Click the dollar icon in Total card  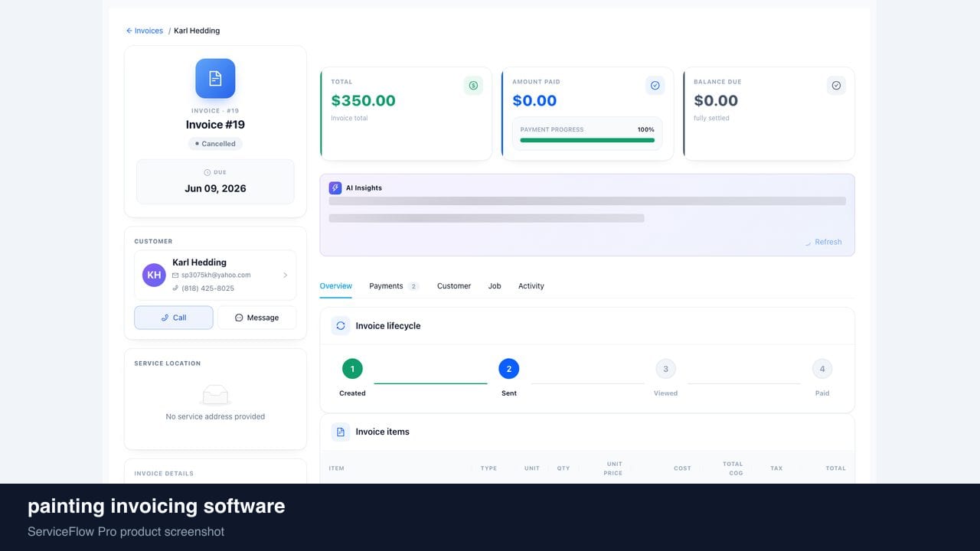click(473, 86)
